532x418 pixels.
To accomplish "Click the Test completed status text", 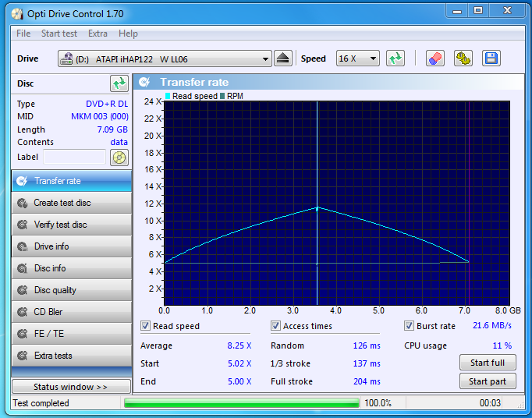I will click(41, 403).
